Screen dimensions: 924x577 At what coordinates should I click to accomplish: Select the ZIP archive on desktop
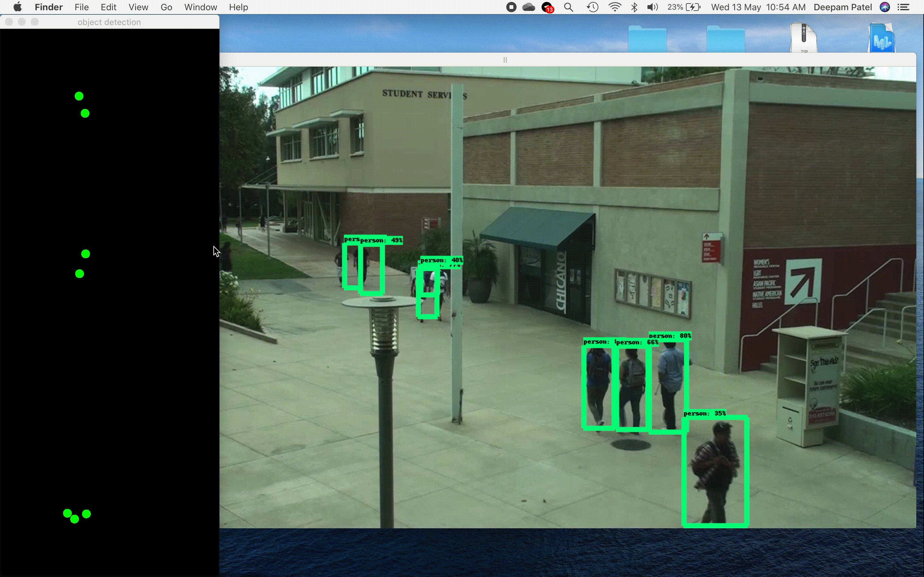[804, 38]
